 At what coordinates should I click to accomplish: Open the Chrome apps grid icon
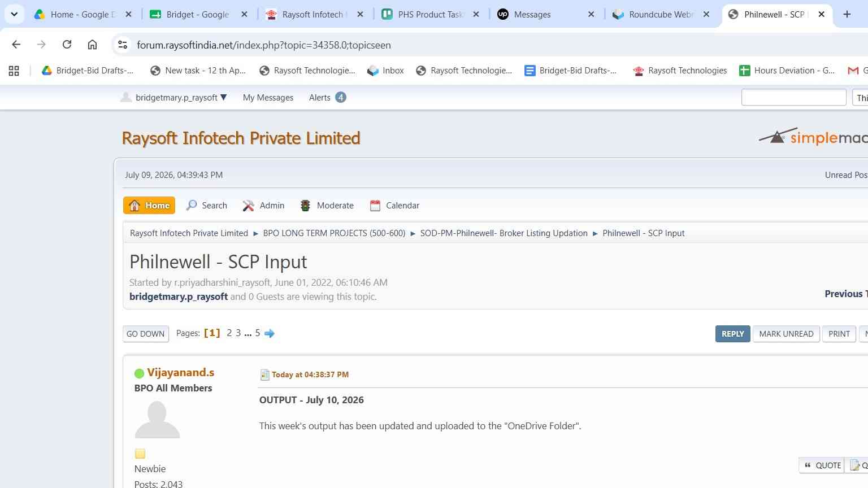pos(14,71)
